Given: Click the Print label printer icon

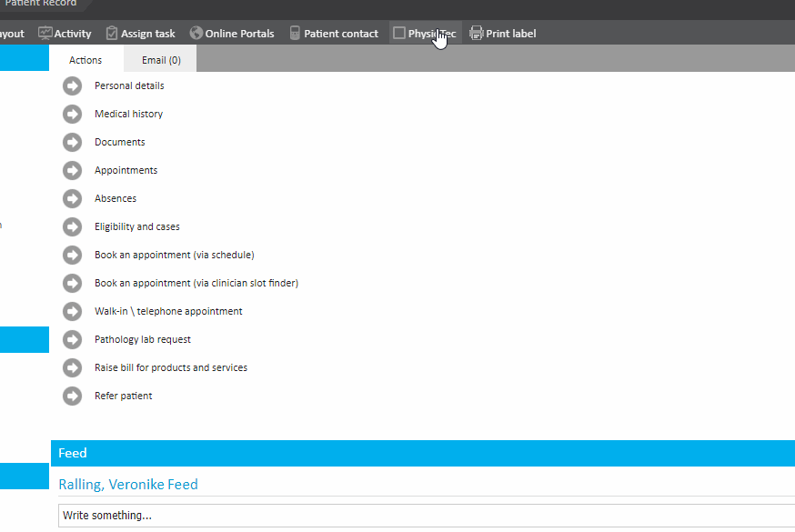Looking at the screenshot, I should 476,34.
